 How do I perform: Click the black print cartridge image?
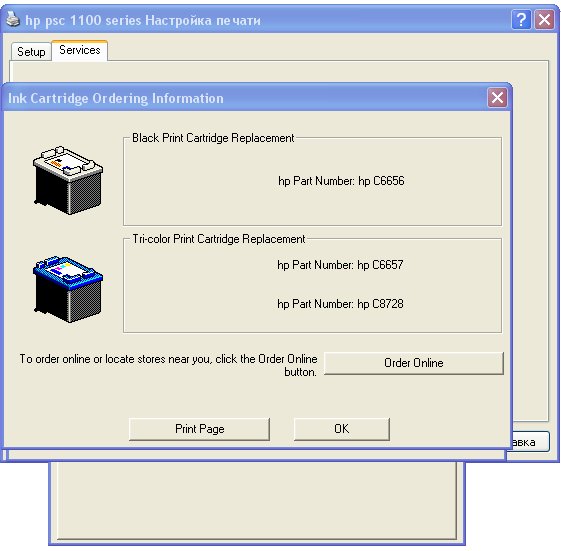click(68, 180)
